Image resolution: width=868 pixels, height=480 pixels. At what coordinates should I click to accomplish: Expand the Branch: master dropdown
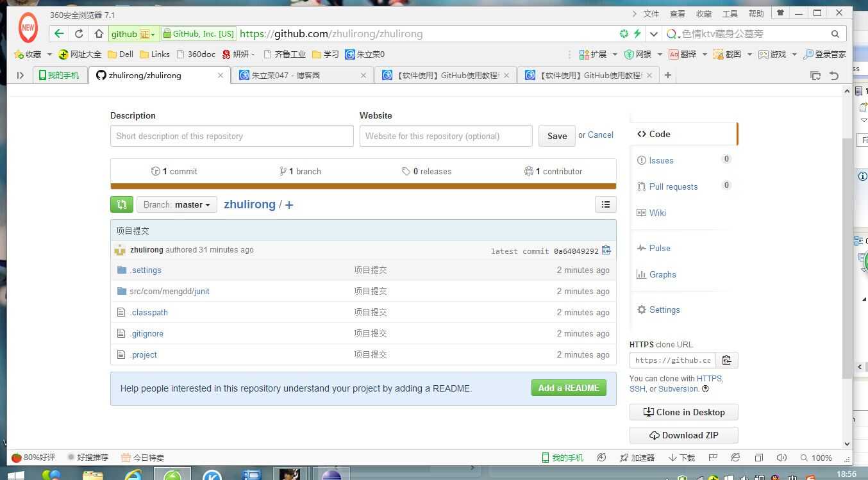[x=177, y=204]
